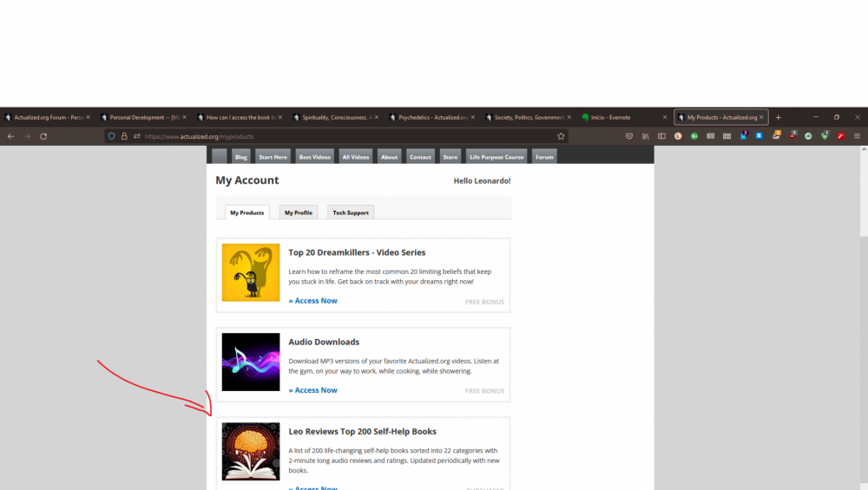
Task: Open the Tech Support tab
Action: click(x=351, y=212)
